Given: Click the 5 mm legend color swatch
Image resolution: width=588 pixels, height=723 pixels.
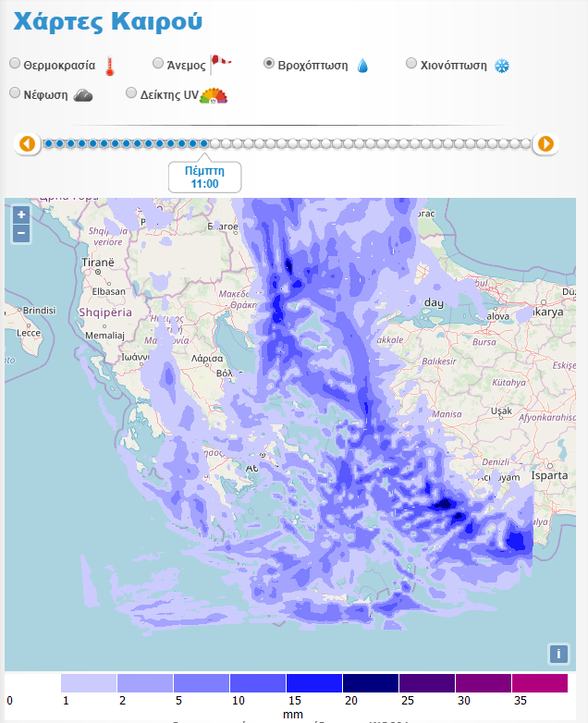Looking at the screenshot, I should pos(202,683).
